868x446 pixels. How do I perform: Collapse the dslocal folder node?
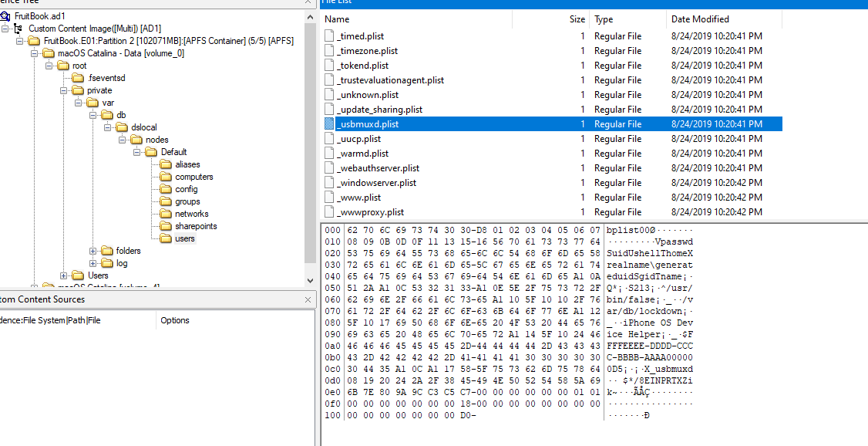[x=107, y=128]
